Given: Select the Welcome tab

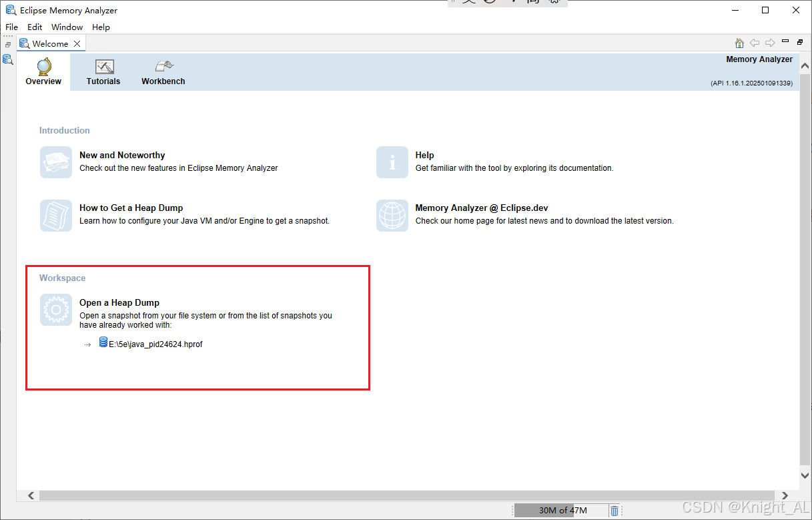Looking at the screenshot, I should coord(50,43).
